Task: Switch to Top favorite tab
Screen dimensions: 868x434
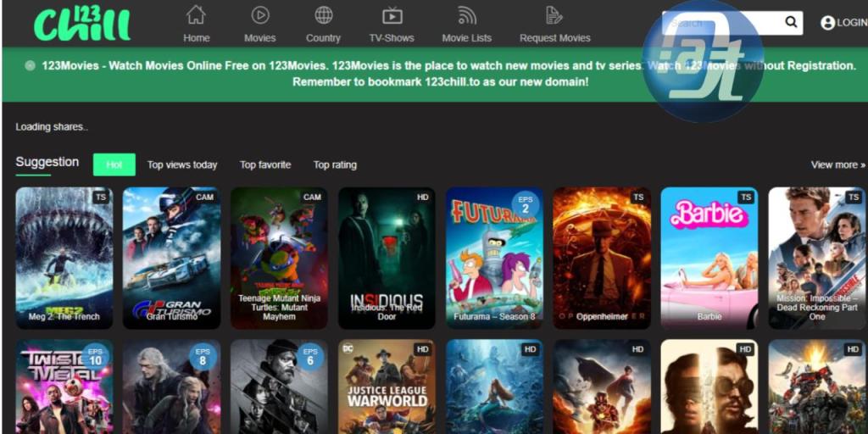Action: click(x=265, y=165)
